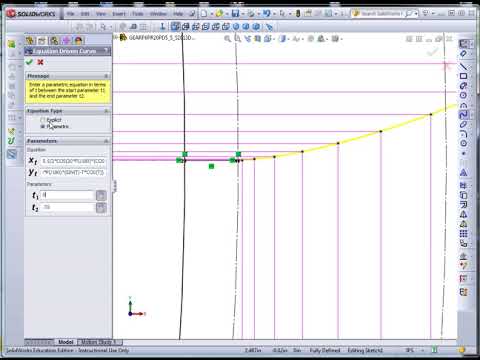Image resolution: width=480 pixels, height=360 pixels.
Task: Click the Zoom to Fit icon
Action: (x=228, y=39)
